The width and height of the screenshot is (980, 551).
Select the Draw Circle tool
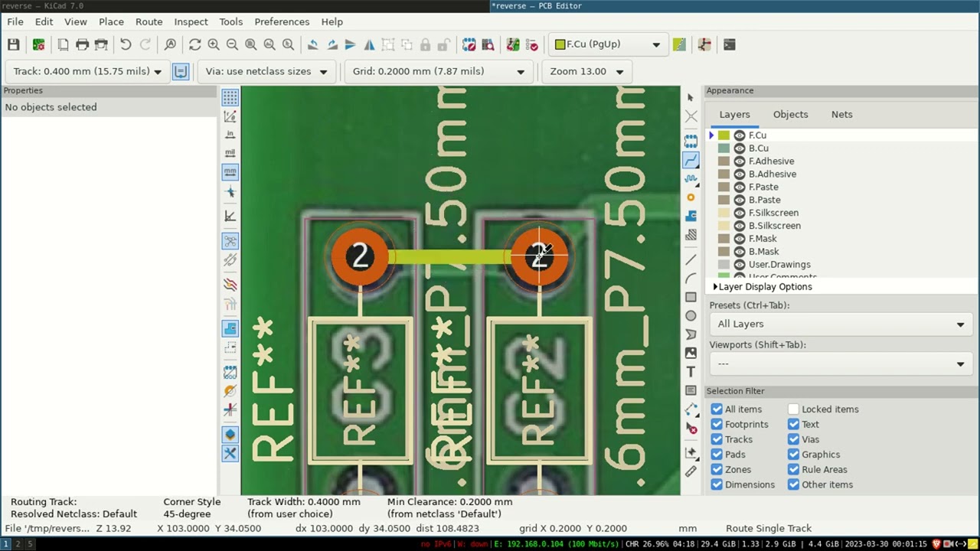(691, 315)
